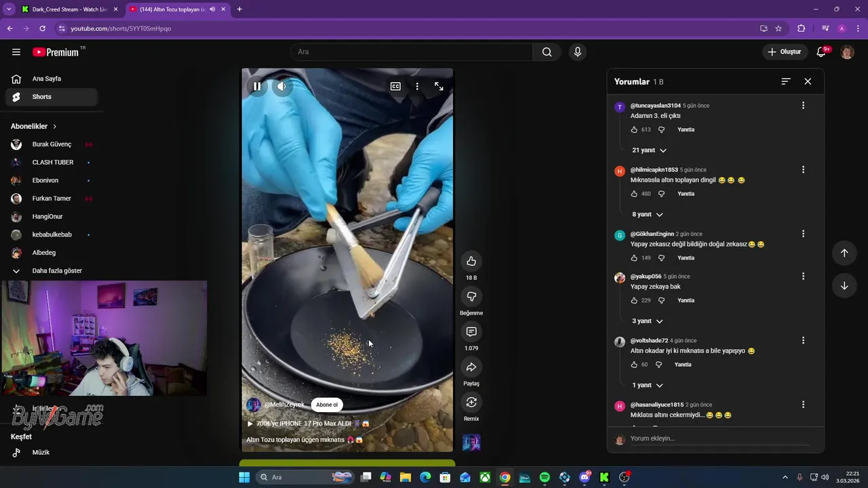The height and width of the screenshot is (488, 868).
Task: Go to Ana Sayfa in sidebar
Action: point(52,79)
